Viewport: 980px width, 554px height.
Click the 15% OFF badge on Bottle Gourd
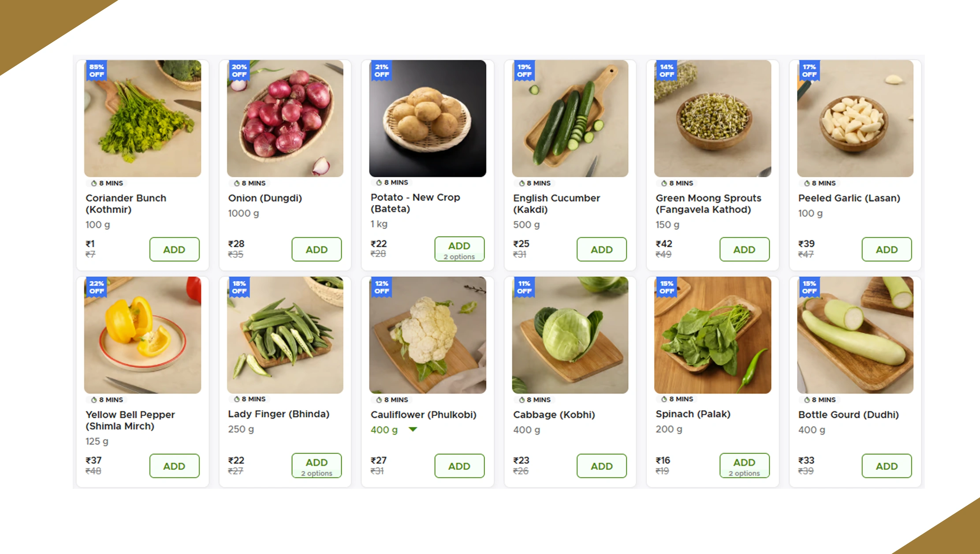pos(809,287)
